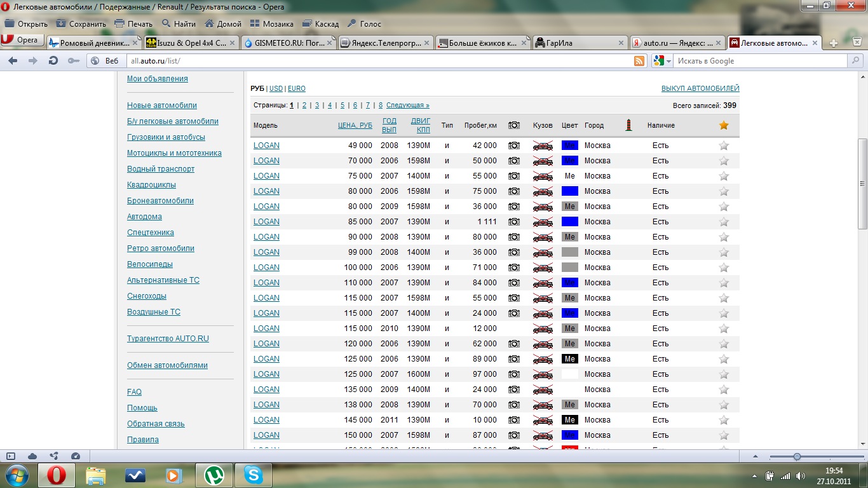
Task: Toggle favorite star for 145 000 Logan
Action: point(723,420)
